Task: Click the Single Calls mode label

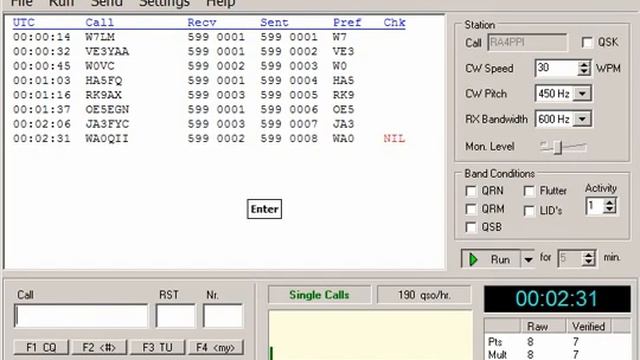Action: pos(319,295)
